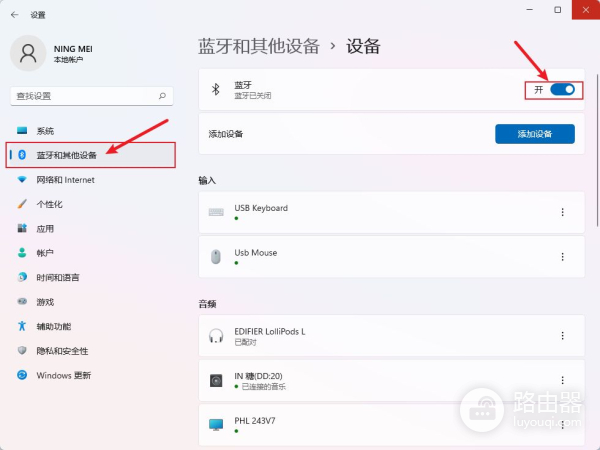Viewport: 600px width, 450px height.
Task: Click the Time and language globe icon
Action: coord(22,277)
